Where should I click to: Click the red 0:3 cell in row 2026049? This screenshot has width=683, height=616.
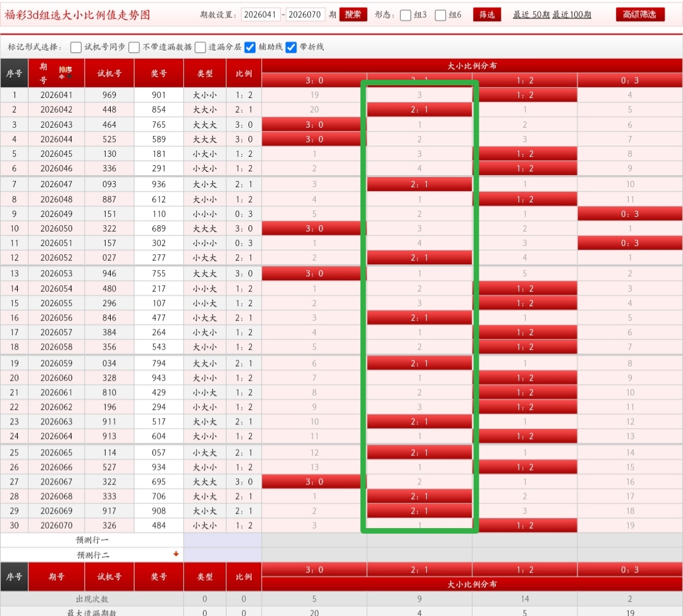(630, 214)
